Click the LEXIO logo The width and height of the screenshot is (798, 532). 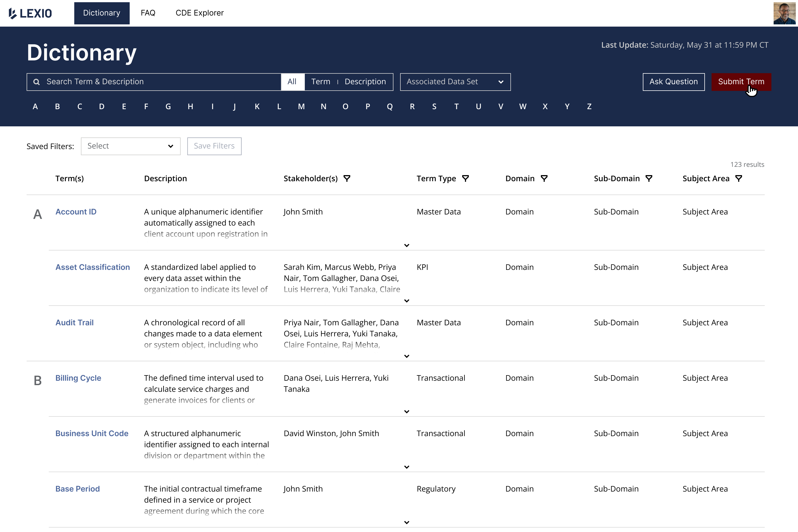pyautogui.click(x=30, y=13)
